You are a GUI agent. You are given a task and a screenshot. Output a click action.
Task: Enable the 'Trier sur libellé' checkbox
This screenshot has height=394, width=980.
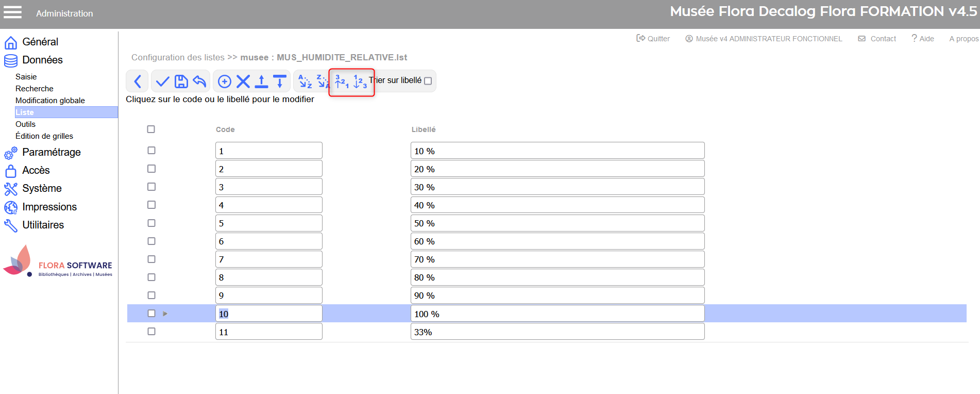tap(428, 81)
